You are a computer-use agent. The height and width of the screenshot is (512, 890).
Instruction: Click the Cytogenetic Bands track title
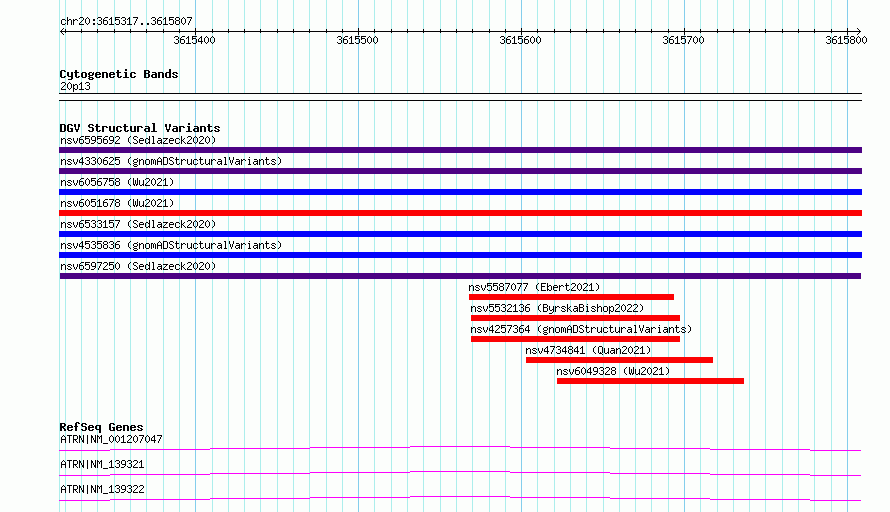(x=119, y=74)
